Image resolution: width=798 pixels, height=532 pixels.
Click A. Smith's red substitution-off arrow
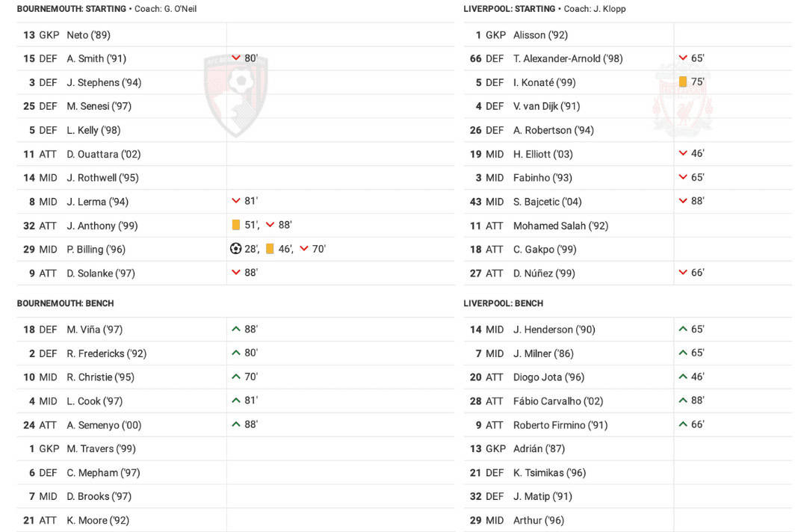pyautogui.click(x=236, y=58)
